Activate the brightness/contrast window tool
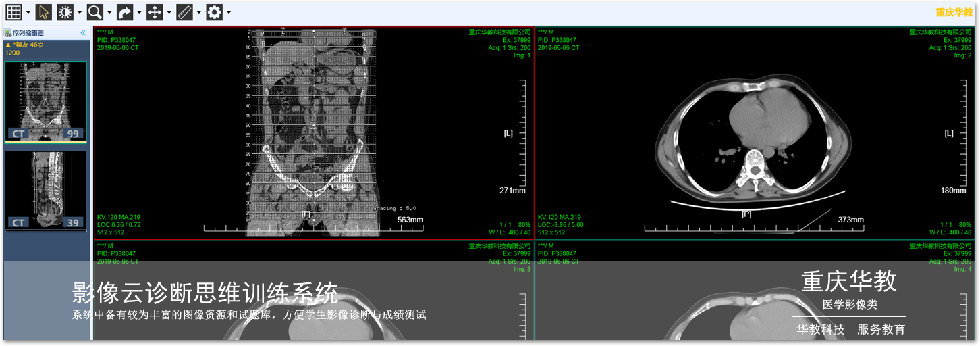Viewport: 980px width, 346px height. coord(65,12)
